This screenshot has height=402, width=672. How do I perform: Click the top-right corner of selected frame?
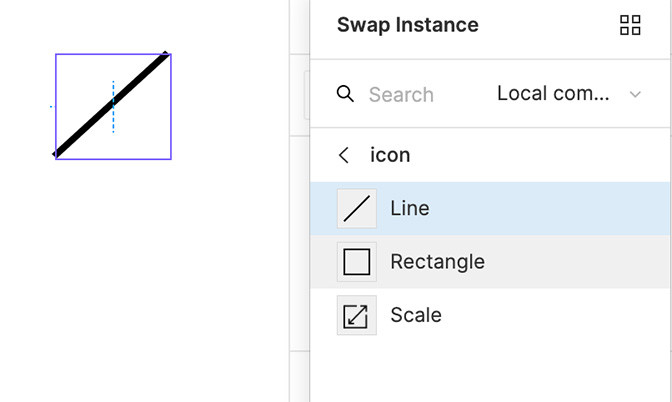point(171,54)
